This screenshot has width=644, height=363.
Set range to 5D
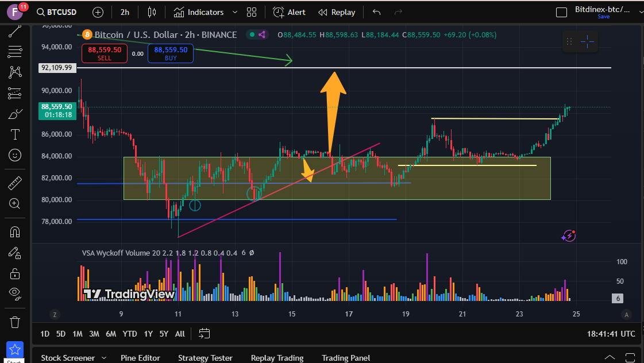pyautogui.click(x=61, y=334)
